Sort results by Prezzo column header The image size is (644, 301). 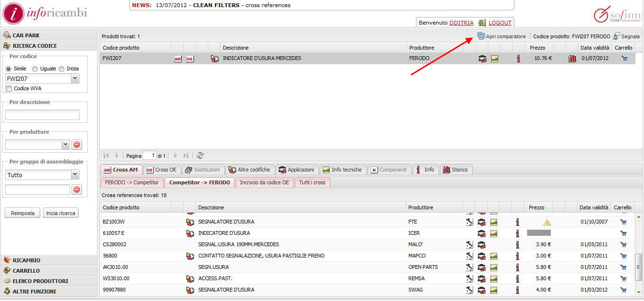(x=538, y=48)
